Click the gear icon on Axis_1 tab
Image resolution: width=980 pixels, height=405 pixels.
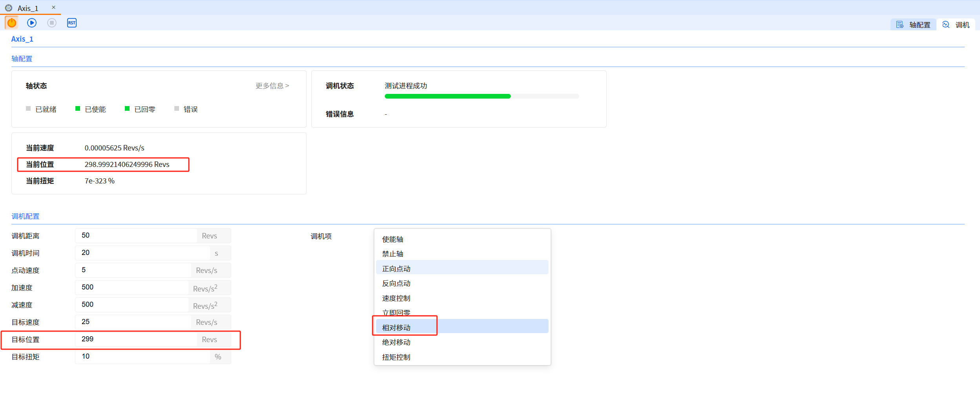(9, 8)
